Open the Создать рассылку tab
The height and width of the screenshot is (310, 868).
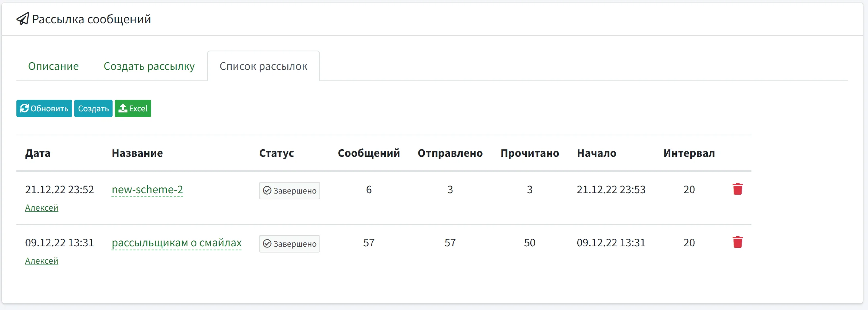[x=149, y=66]
